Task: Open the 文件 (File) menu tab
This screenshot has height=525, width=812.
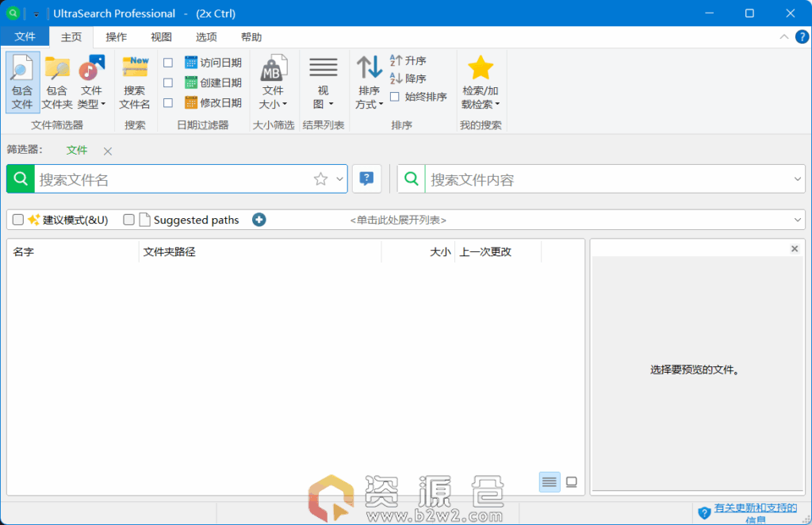Action: [x=25, y=37]
